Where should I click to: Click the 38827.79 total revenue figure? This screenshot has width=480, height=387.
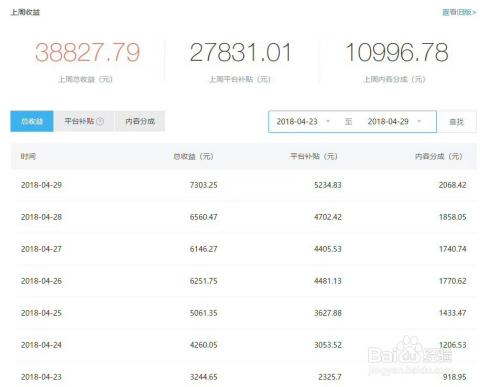click(x=88, y=53)
